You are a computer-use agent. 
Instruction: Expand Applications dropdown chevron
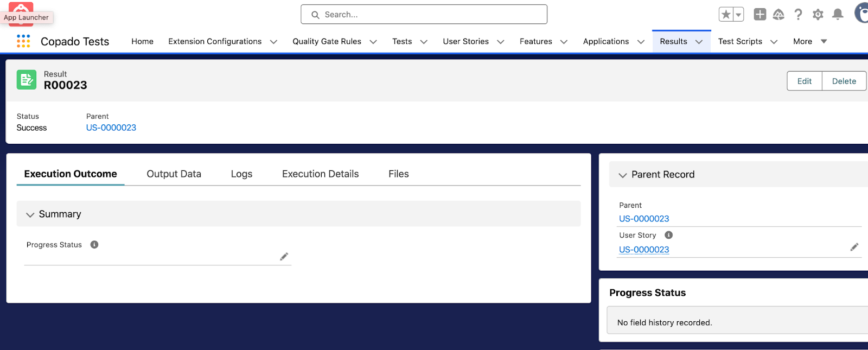641,42
